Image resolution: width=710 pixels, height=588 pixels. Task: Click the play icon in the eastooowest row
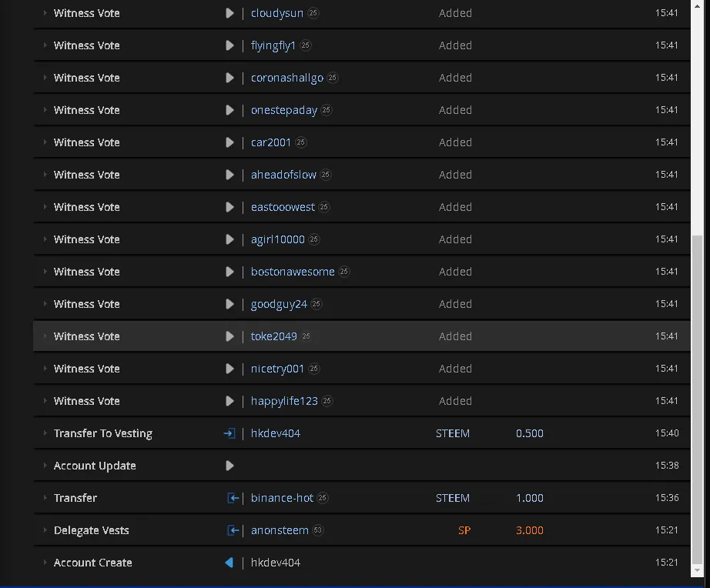pos(229,207)
